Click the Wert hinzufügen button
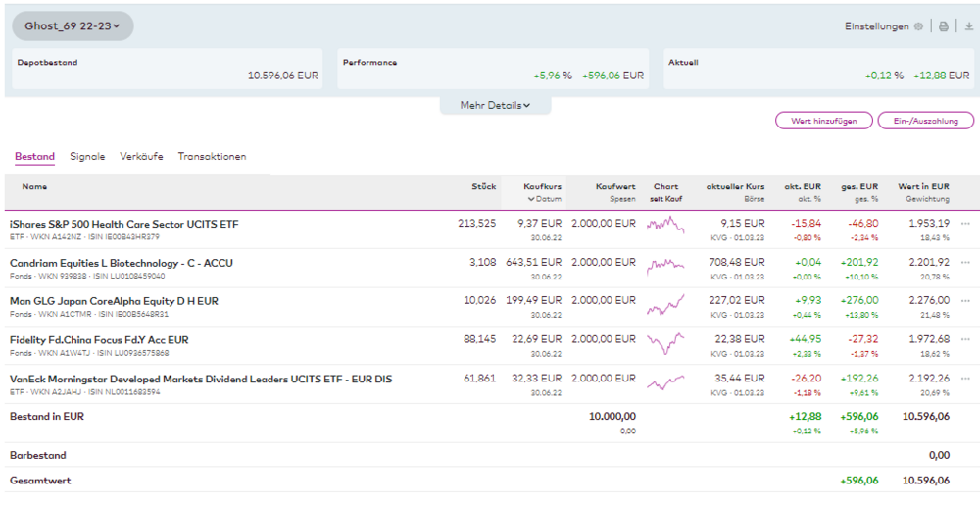The height and width of the screenshot is (508, 980). click(823, 121)
